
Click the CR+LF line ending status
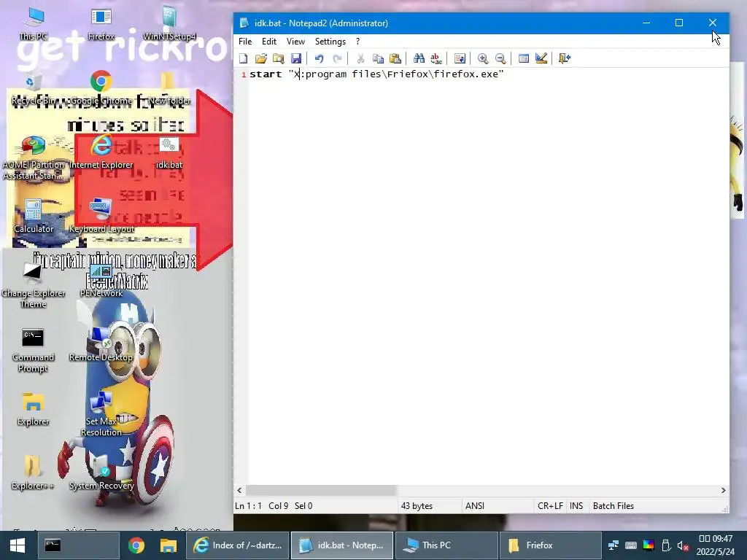coord(550,506)
